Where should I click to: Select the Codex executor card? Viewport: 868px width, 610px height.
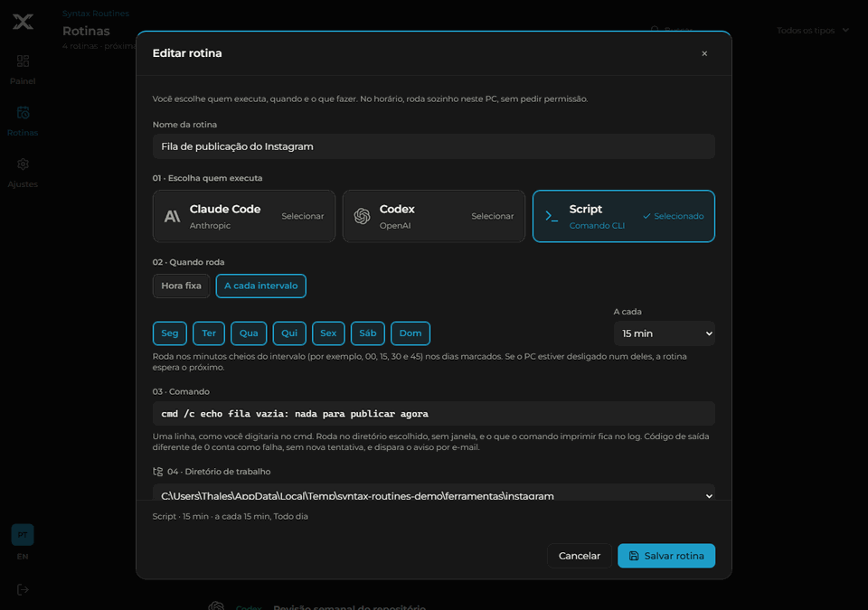(x=433, y=216)
